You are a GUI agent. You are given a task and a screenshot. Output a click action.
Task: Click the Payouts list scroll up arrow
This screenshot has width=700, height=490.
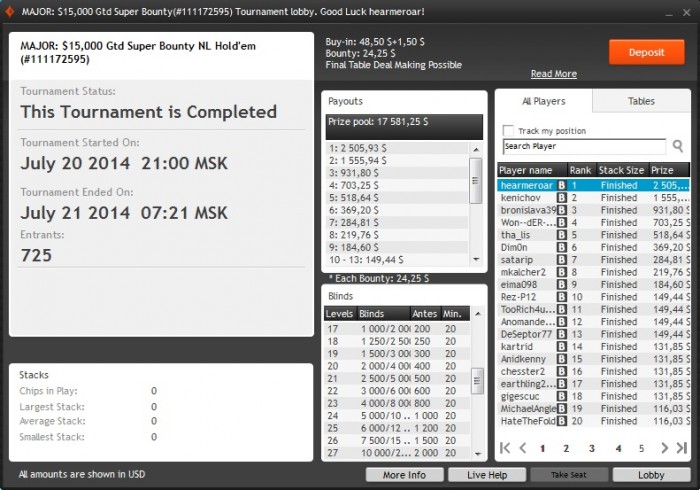point(476,149)
